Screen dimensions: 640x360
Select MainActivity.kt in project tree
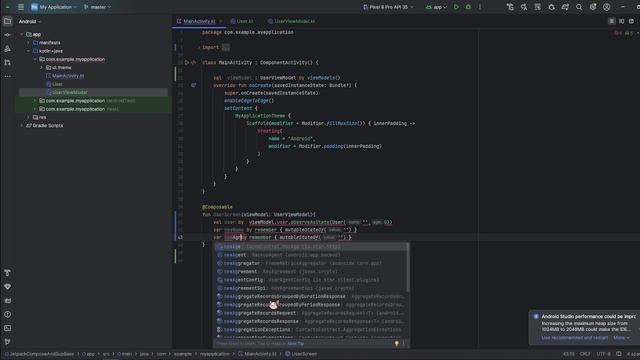(68, 76)
